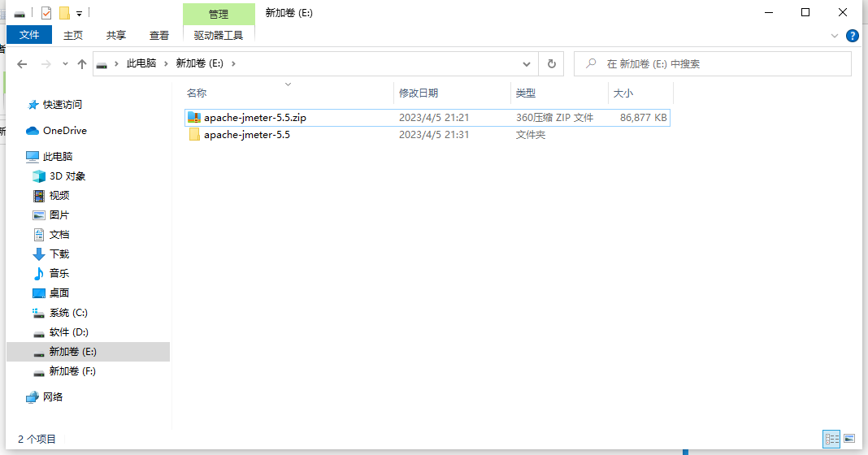Click the drive icon in title bar

20,13
